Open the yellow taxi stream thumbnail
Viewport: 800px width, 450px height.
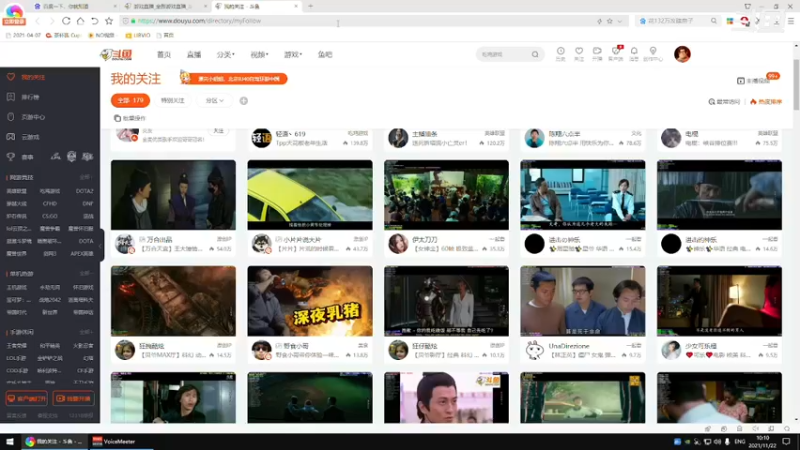tap(310, 195)
